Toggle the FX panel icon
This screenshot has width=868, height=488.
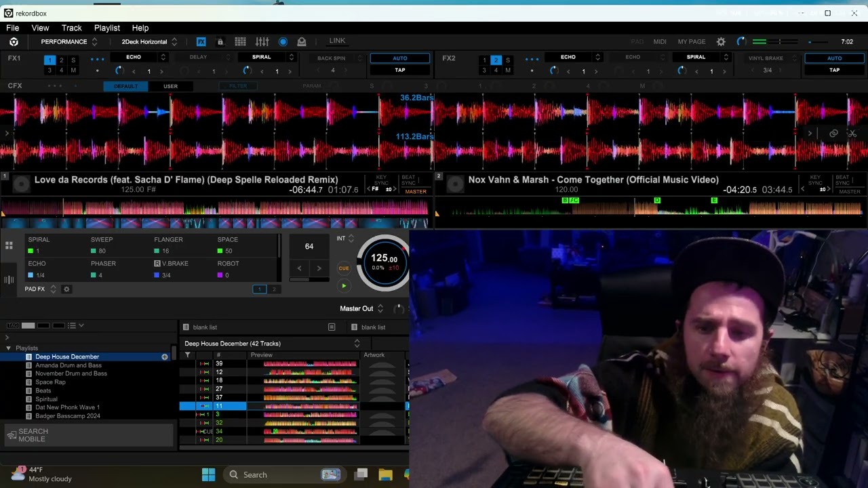point(201,42)
